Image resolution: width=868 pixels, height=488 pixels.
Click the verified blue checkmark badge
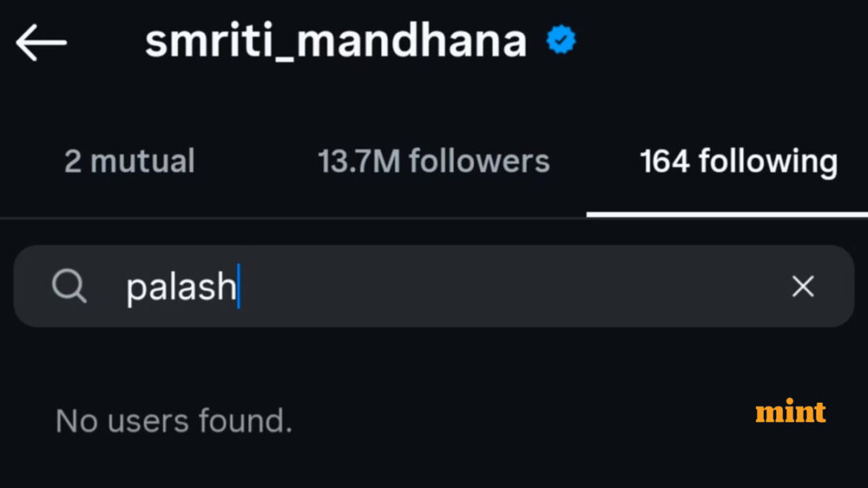click(x=561, y=37)
